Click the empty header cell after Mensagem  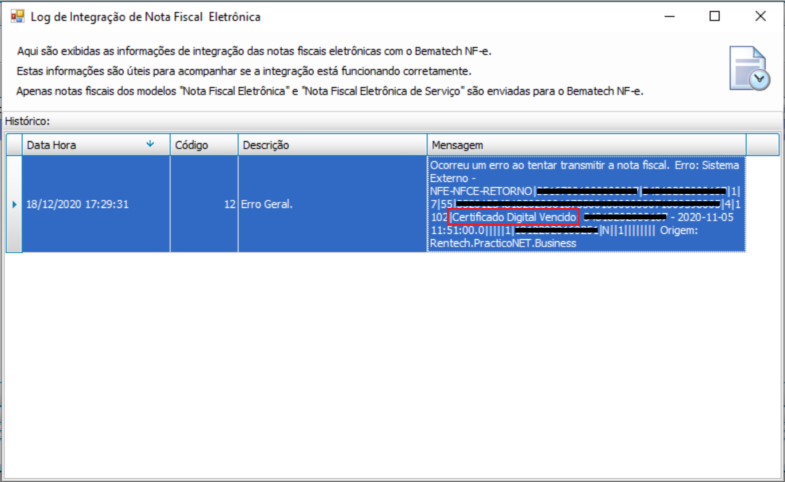pyautogui.click(x=762, y=145)
